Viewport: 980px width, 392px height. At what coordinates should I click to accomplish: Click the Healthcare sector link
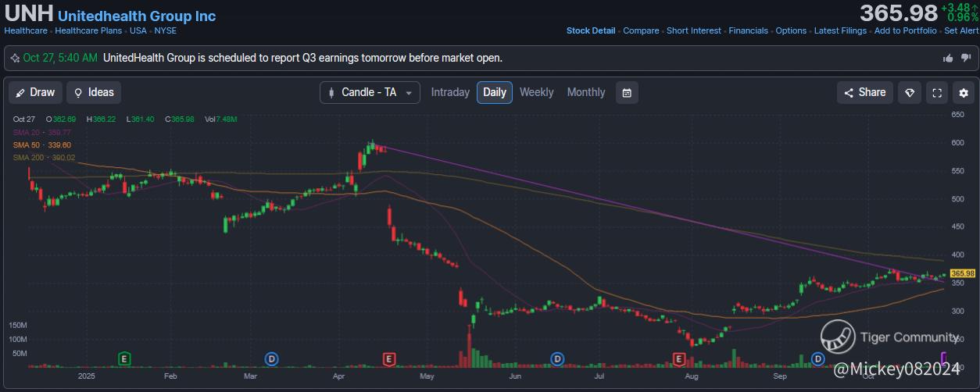coord(26,31)
